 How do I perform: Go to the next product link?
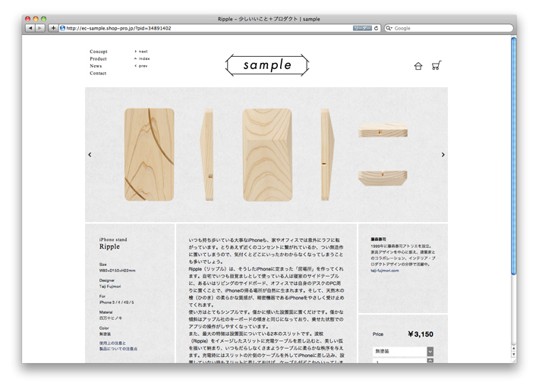point(143,52)
